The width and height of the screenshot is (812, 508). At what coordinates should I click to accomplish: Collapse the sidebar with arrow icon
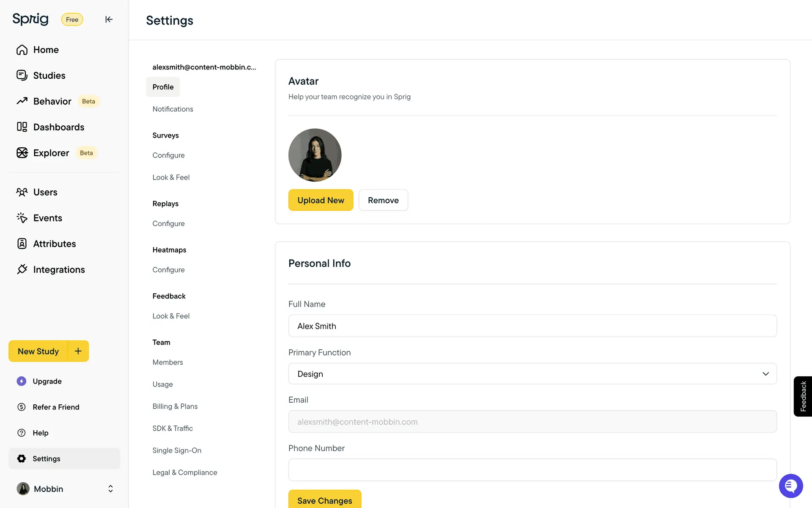click(x=109, y=19)
